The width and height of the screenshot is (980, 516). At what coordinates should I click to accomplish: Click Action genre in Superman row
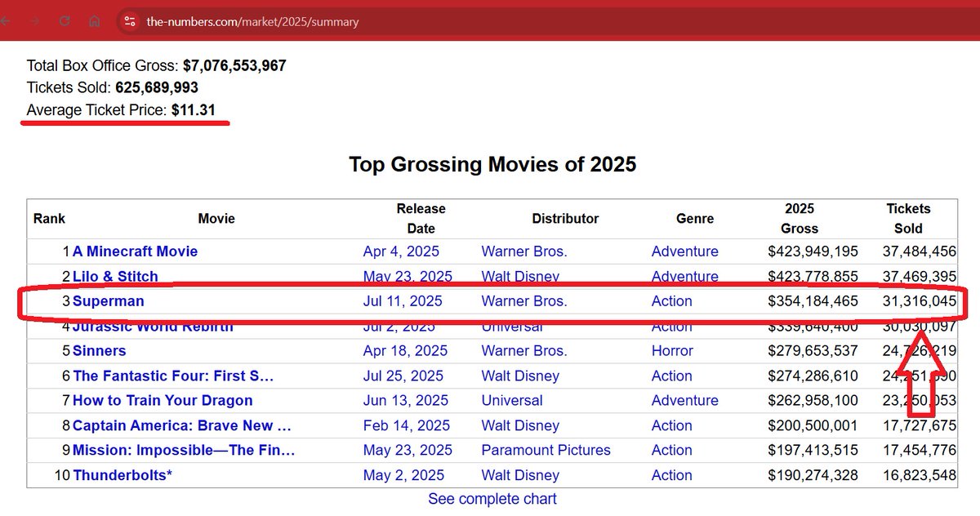(x=672, y=301)
